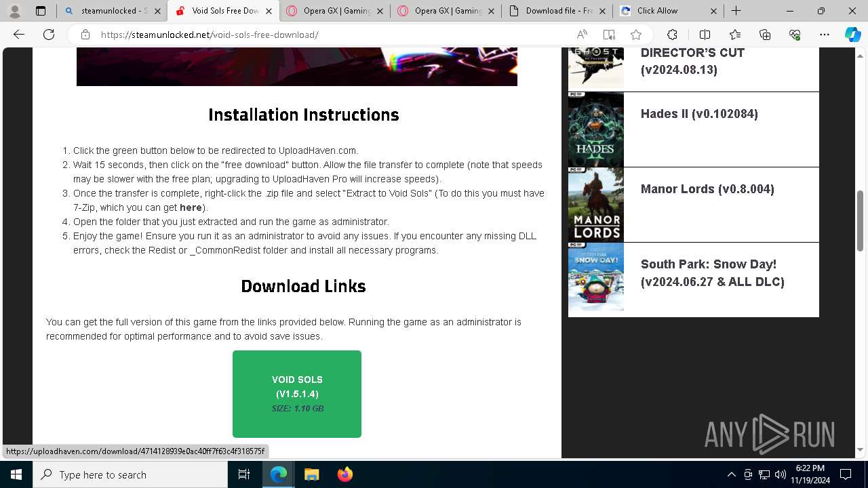Open Hades II (v0.102084) link
The image size is (868, 488).
699,114
